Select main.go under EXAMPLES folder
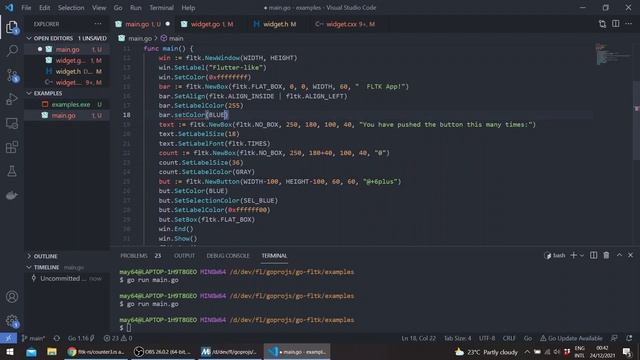 (x=67, y=115)
